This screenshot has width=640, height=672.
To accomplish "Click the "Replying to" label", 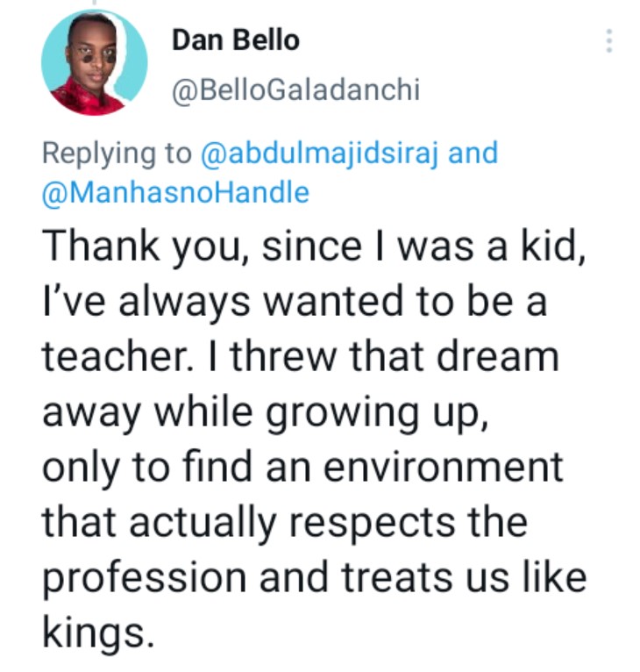I will pos(116,154).
